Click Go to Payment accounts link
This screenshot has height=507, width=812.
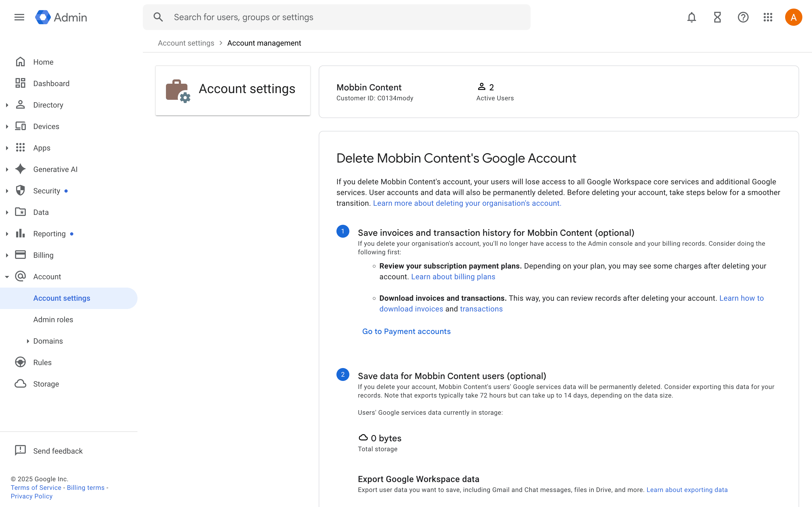pyautogui.click(x=406, y=331)
